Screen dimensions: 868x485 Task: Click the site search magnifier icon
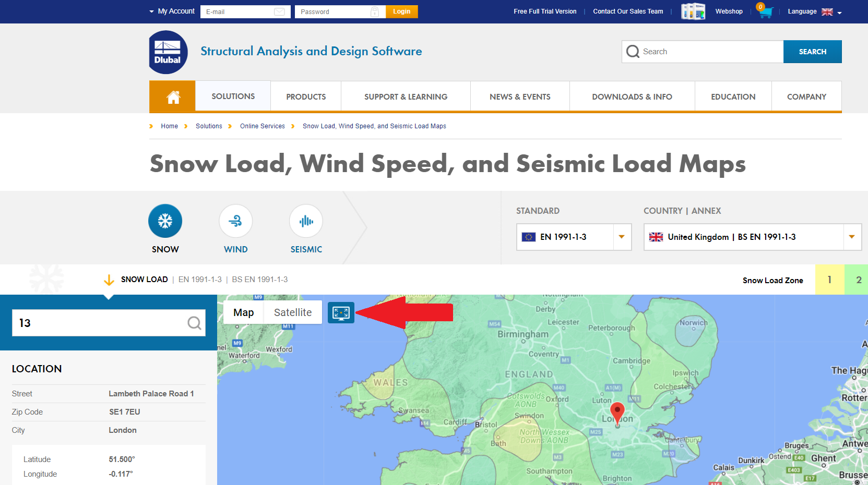click(x=633, y=52)
